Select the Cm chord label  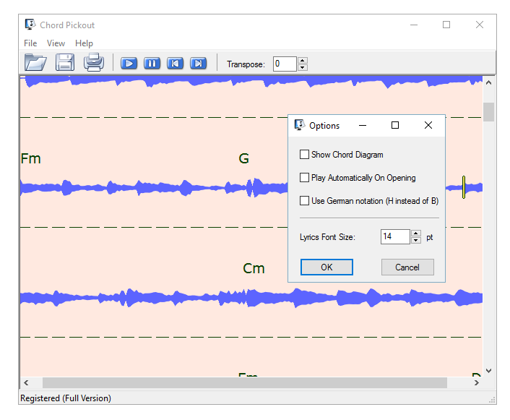point(254,268)
